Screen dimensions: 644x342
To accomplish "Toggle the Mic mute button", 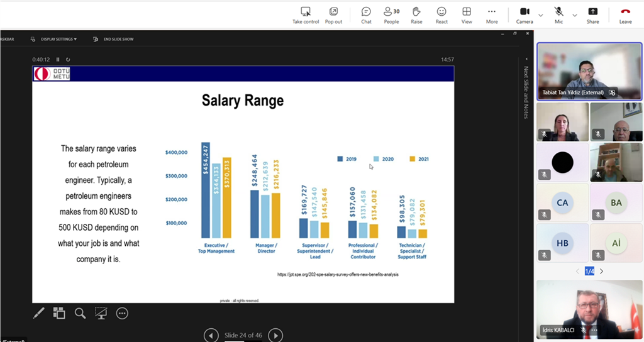I will (558, 15).
